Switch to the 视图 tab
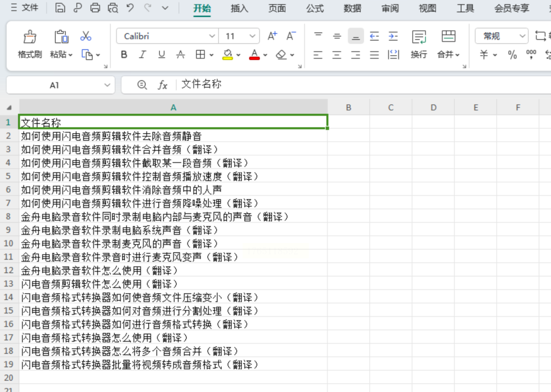The width and height of the screenshot is (551, 392). click(x=427, y=8)
